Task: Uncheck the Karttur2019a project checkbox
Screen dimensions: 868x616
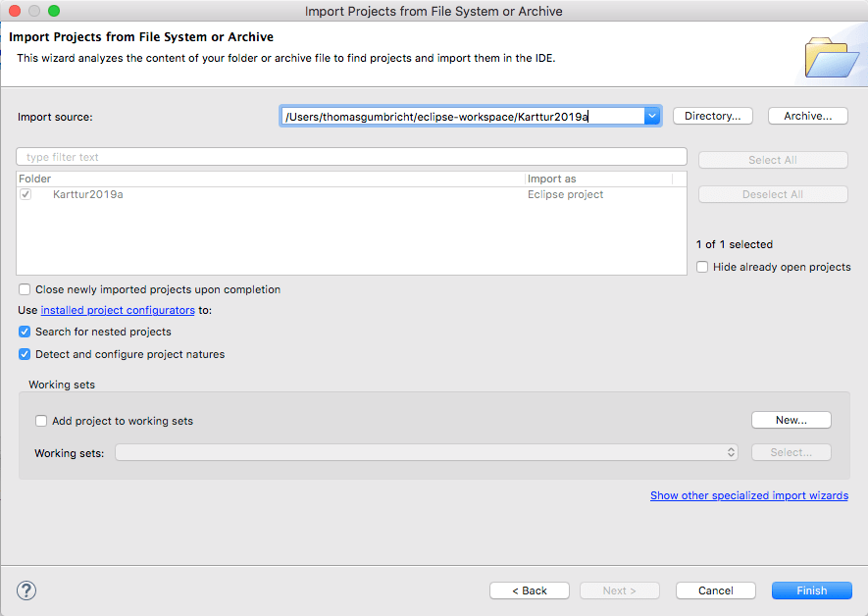Action: pos(25,193)
